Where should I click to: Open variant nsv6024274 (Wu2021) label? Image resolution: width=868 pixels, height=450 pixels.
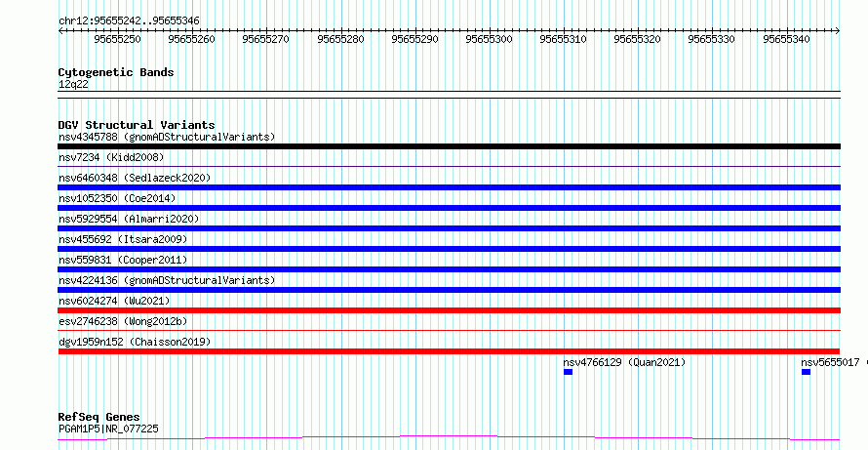coord(114,301)
